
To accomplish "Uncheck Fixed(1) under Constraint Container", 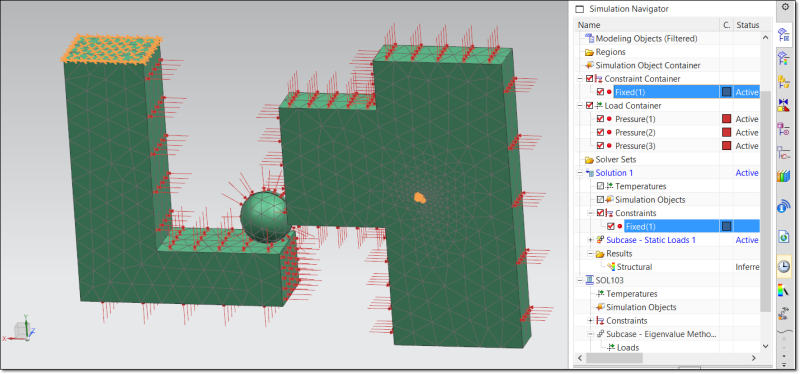I will 601,92.
